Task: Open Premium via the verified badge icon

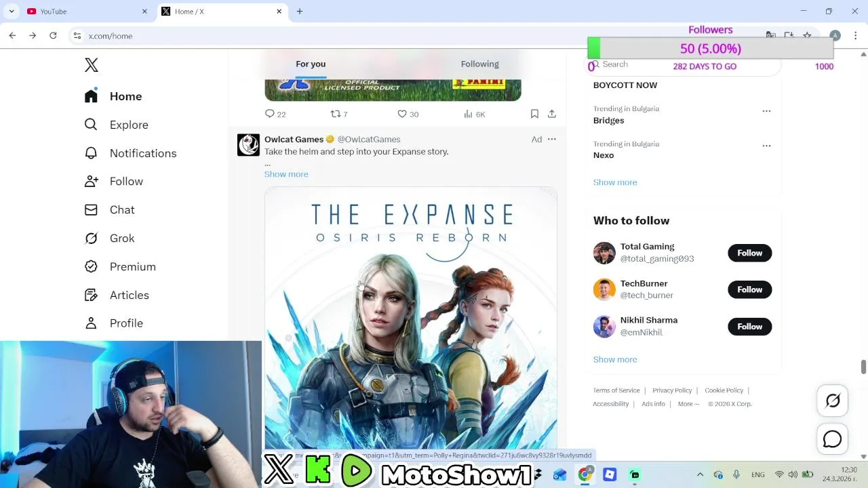Action: [91, 266]
